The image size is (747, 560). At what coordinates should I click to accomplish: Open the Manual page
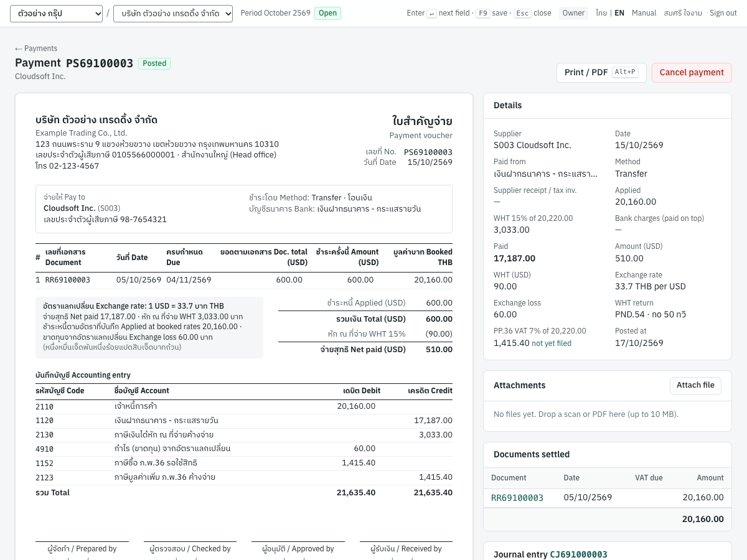click(644, 13)
